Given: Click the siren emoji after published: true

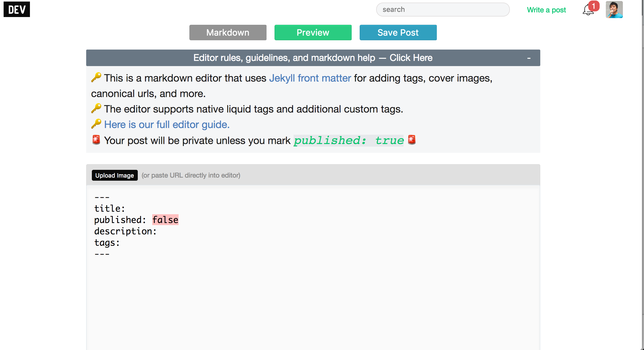Looking at the screenshot, I should click(x=412, y=140).
